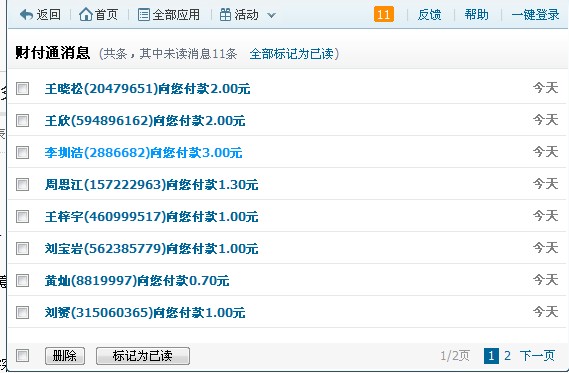Open the orange 11 unread badge

[384, 15]
